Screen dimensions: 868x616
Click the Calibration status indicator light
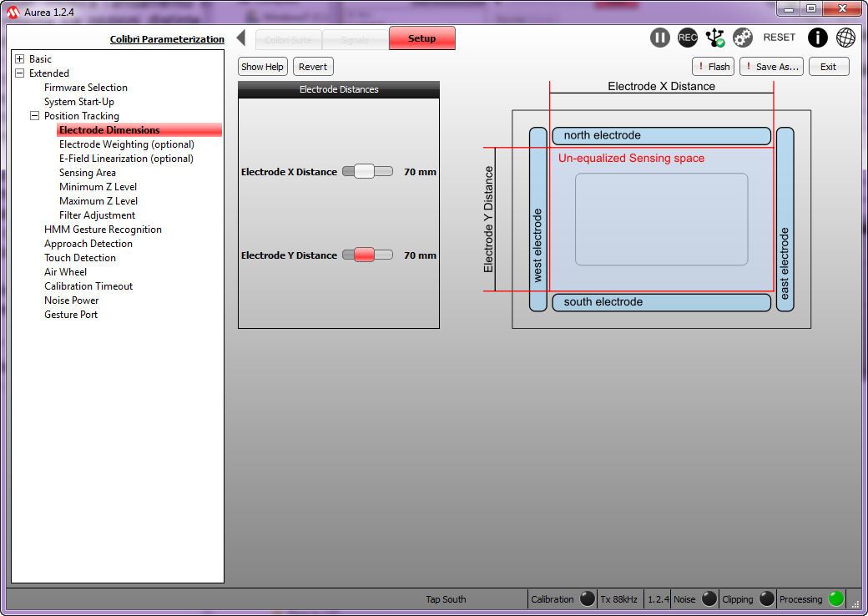[588, 598]
